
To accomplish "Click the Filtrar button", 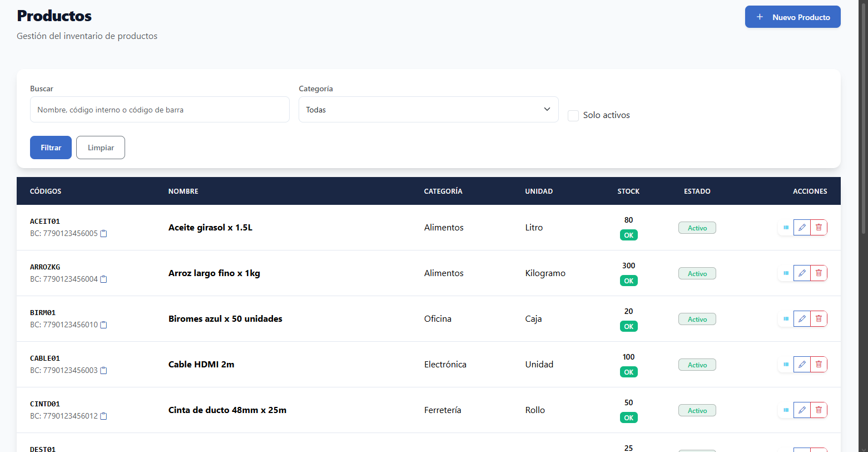I will (x=51, y=148).
